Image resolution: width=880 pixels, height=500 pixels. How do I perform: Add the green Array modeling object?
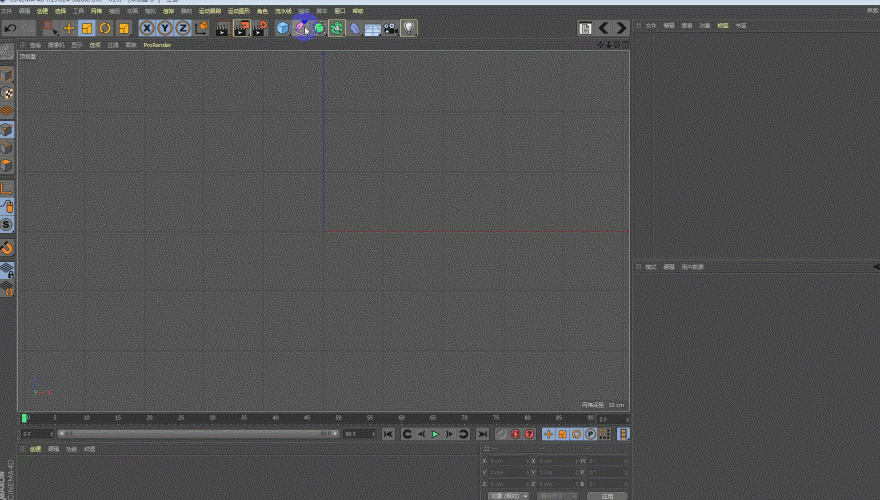tap(337, 28)
